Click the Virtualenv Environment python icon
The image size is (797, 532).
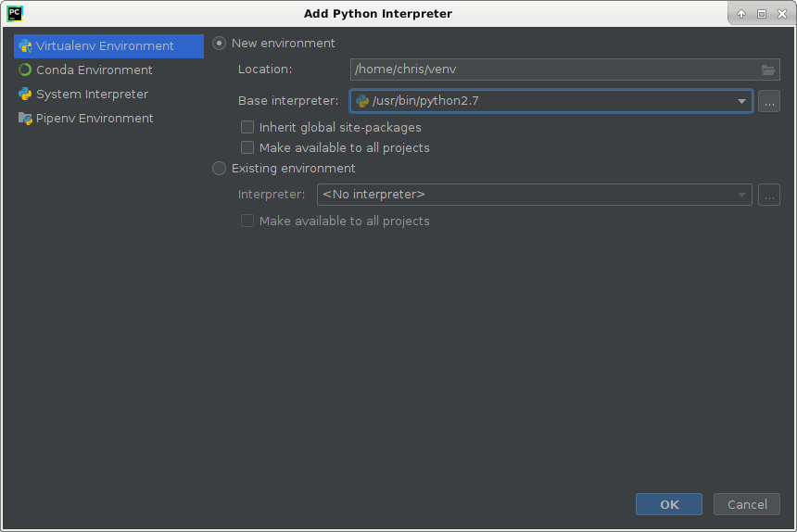tap(25, 46)
